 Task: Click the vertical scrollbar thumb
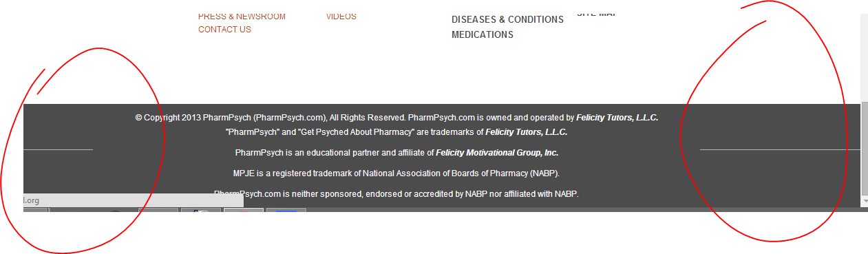tap(865, 148)
